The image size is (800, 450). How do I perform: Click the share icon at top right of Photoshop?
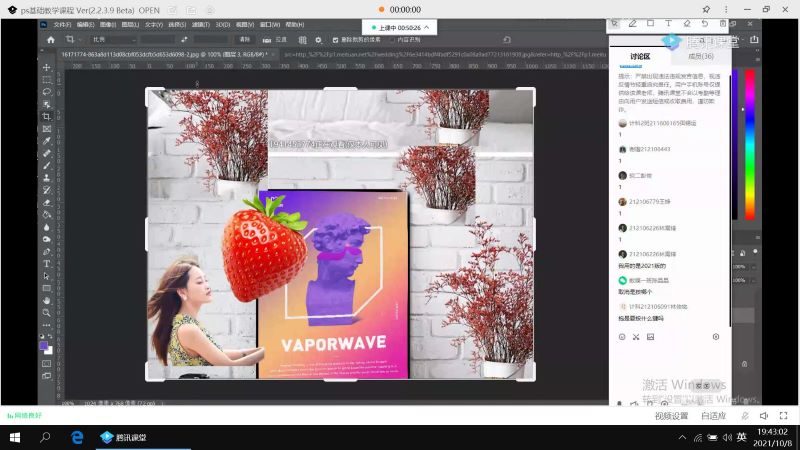[x=754, y=40]
